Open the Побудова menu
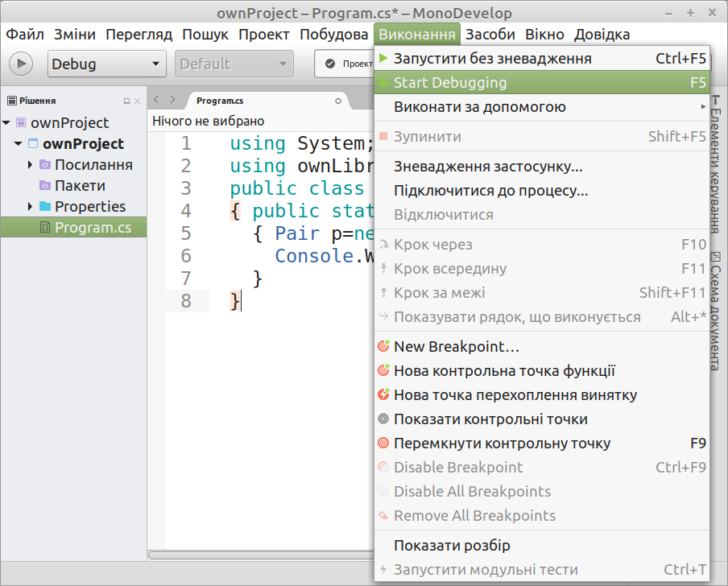This screenshot has width=728, height=586. click(334, 35)
